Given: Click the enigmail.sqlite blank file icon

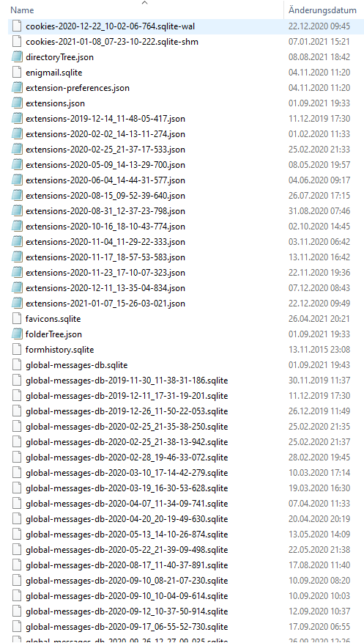Looking at the screenshot, I should pyautogui.click(x=16, y=73).
